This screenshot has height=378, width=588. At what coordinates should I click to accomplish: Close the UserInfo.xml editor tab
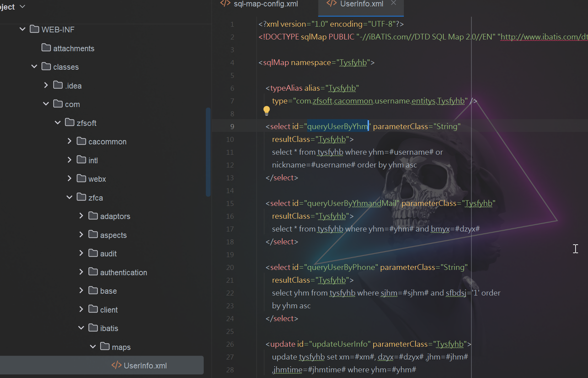coord(393,3)
